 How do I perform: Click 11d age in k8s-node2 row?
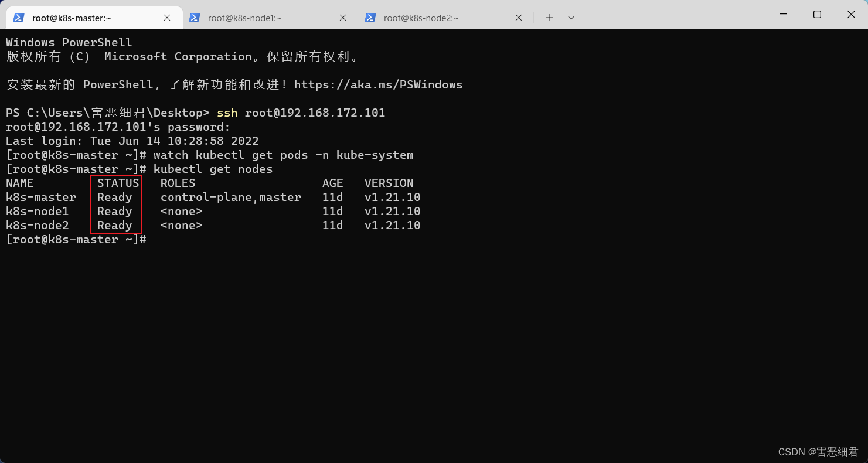point(333,225)
